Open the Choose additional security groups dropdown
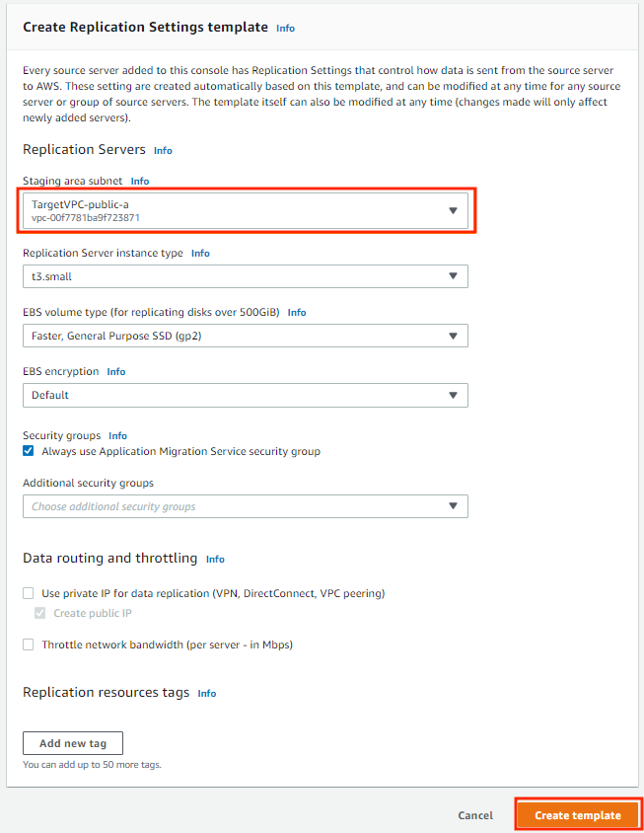Screen dimensions: 644x833 tap(246, 506)
